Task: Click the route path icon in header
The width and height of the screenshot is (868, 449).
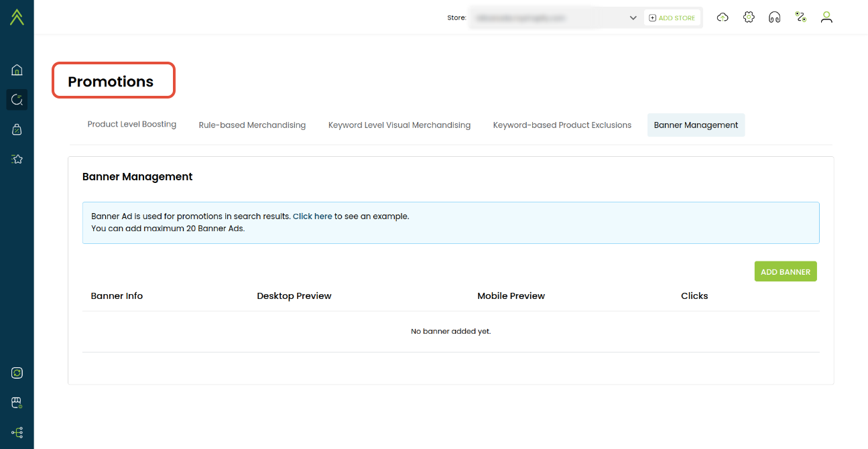Action: 800,17
